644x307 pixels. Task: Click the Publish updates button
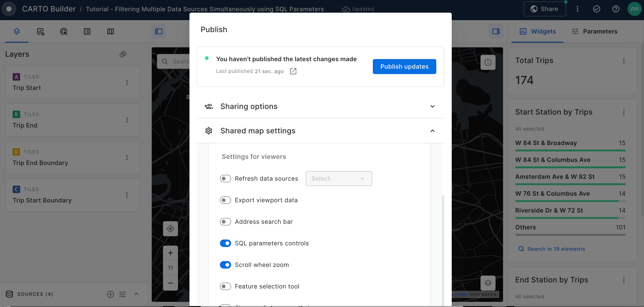404,67
